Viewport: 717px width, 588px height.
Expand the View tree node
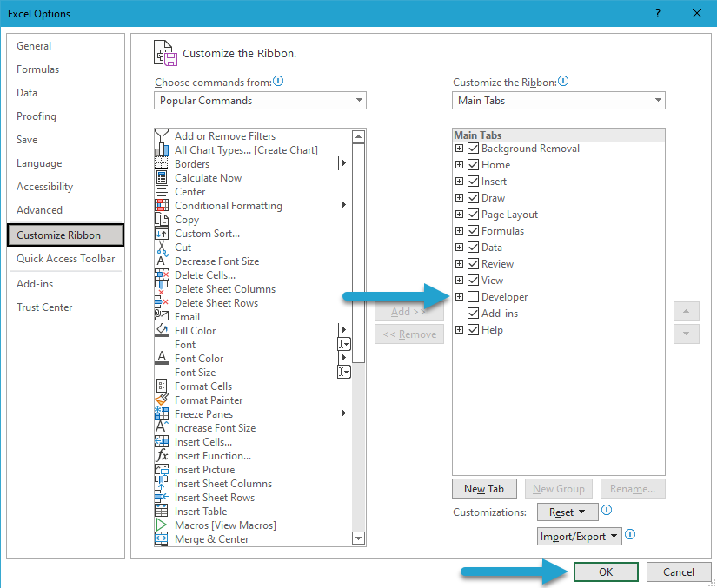(x=460, y=280)
